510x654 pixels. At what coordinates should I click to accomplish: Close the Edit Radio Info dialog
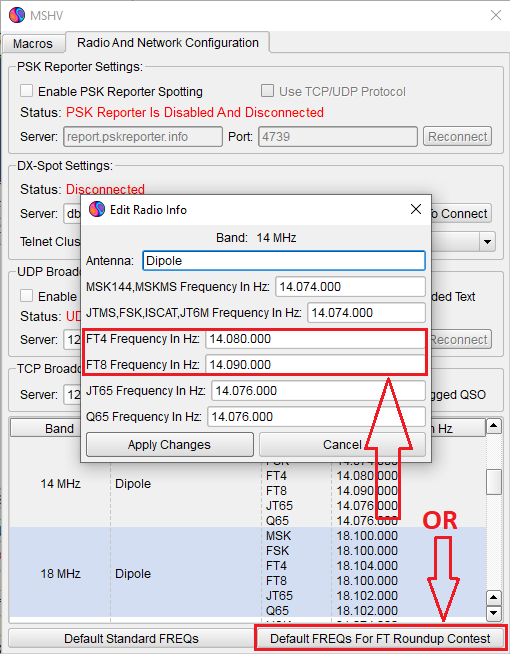pyautogui.click(x=416, y=209)
